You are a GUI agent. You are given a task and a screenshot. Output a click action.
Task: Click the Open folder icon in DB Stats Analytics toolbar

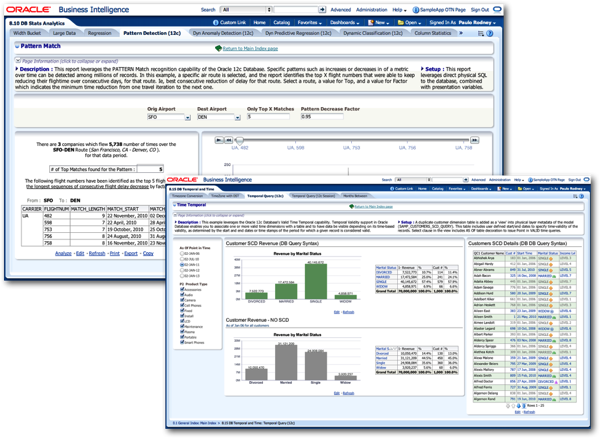[x=401, y=23]
